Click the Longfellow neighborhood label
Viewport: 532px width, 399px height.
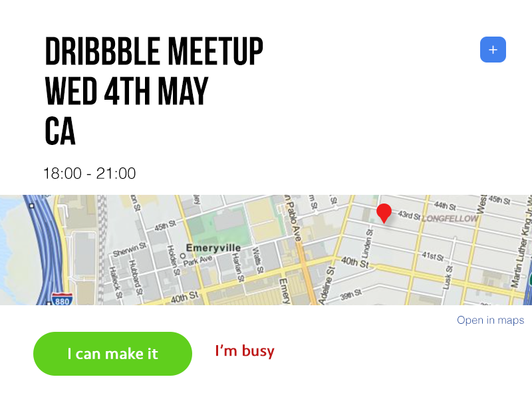click(450, 219)
